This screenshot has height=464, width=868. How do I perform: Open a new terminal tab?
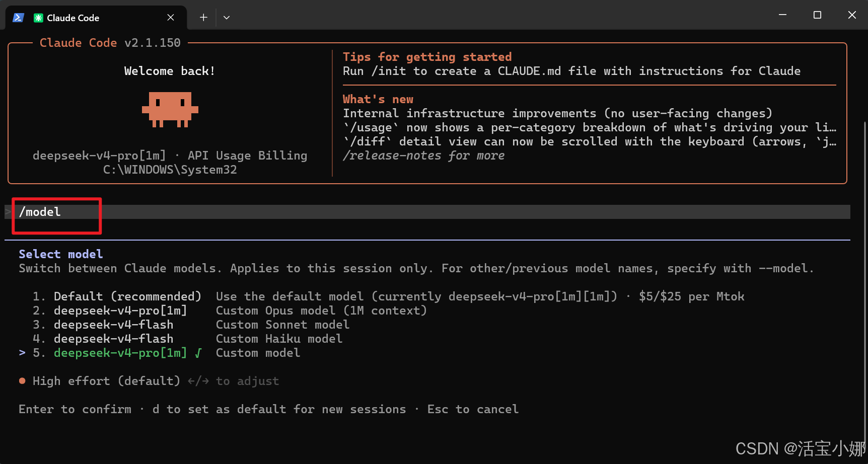click(203, 18)
